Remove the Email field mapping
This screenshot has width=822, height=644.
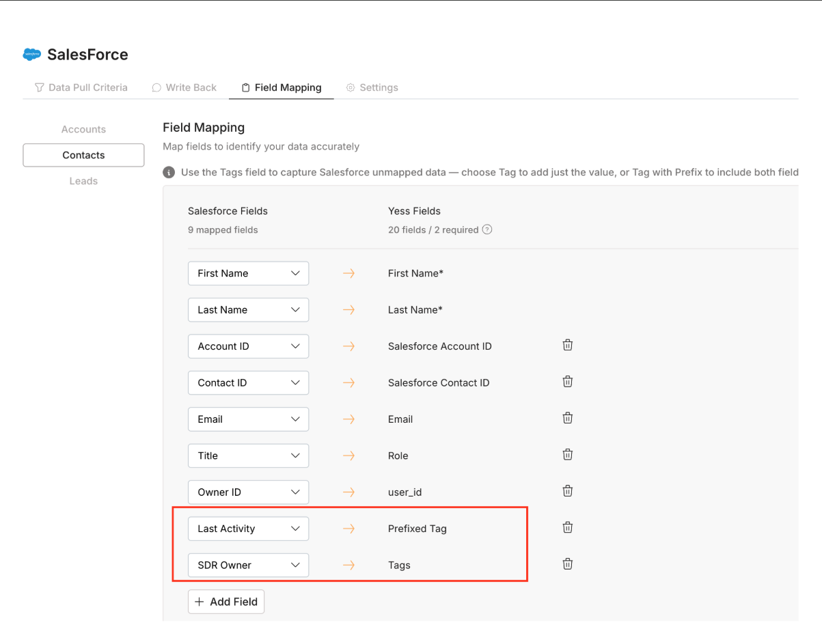[x=567, y=418]
